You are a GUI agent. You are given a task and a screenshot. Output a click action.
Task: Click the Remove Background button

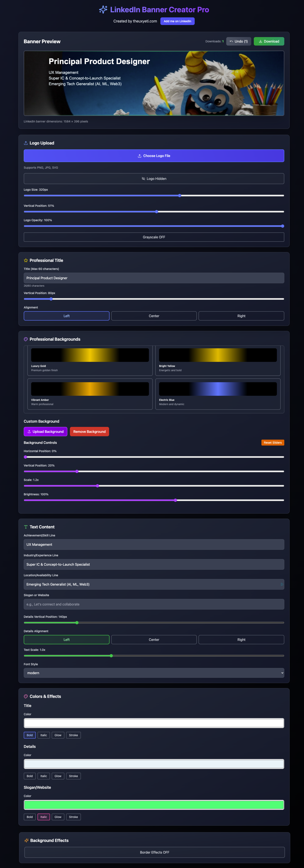tap(89, 432)
